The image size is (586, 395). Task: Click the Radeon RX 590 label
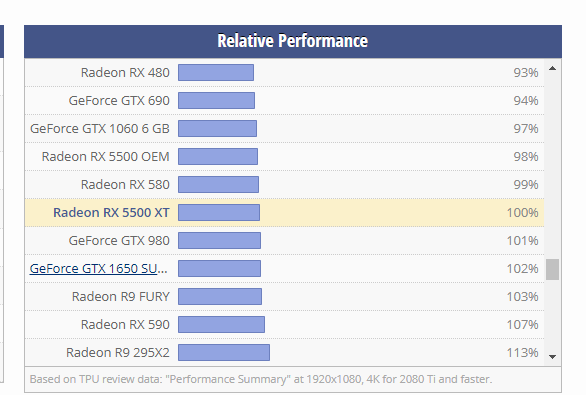[x=125, y=325]
